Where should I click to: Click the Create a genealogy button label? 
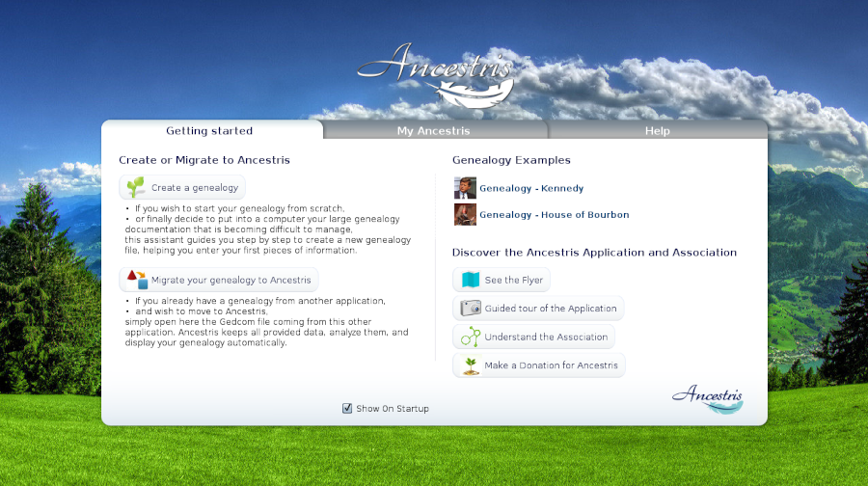(x=195, y=188)
